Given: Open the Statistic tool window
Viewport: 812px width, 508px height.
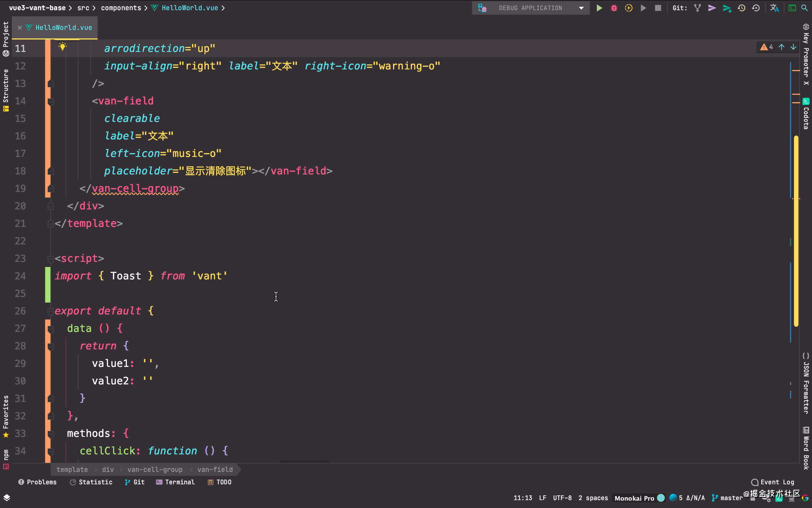Looking at the screenshot, I should click(x=91, y=482).
